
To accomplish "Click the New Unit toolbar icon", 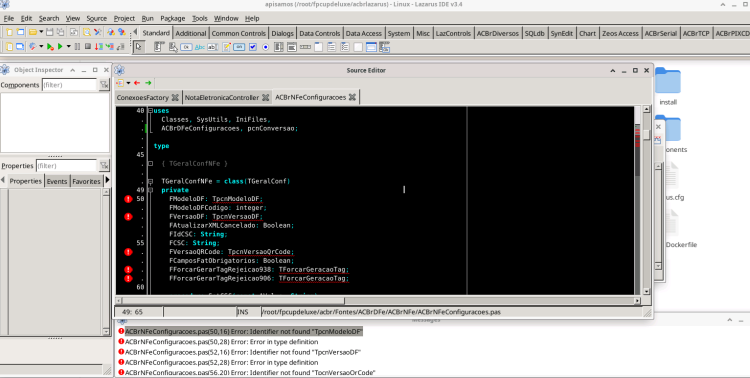I will (x=10, y=32).
